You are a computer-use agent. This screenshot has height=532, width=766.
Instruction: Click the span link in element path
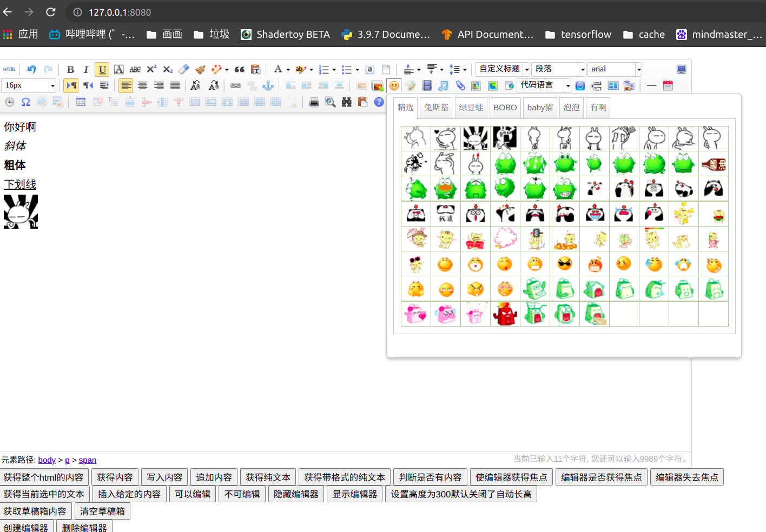(87, 460)
